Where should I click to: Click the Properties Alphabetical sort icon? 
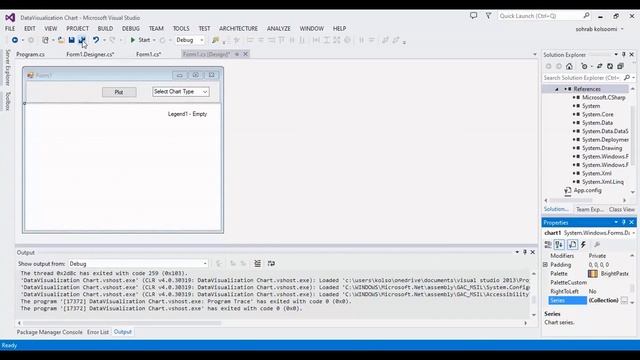[x=559, y=244]
